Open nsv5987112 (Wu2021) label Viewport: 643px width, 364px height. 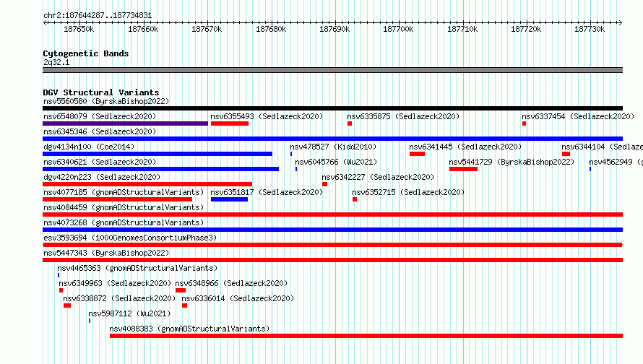[x=129, y=313]
